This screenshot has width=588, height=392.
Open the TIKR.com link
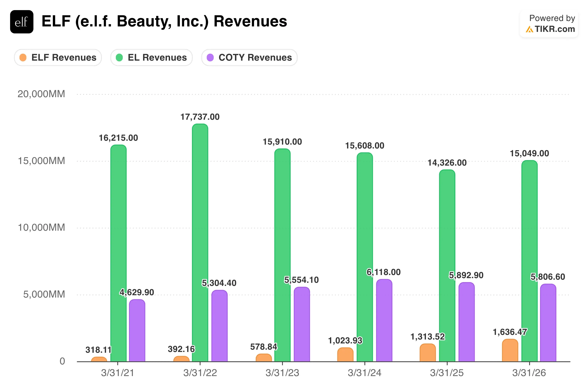(x=555, y=29)
